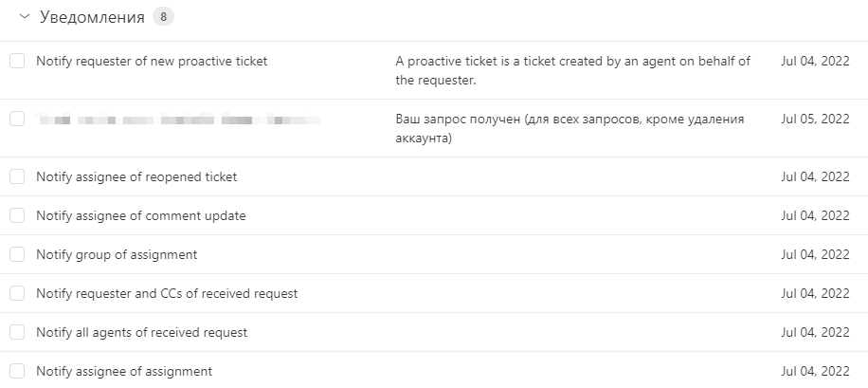The width and height of the screenshot is (868, 388).
Task: Open Notify assignee of reopened ticket trigger
Action: click(136, 176)
